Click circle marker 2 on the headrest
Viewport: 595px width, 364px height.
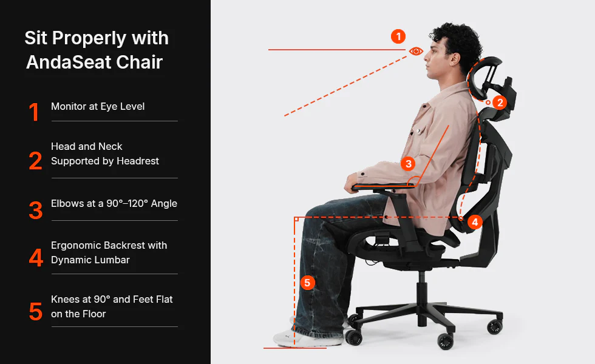500,103
